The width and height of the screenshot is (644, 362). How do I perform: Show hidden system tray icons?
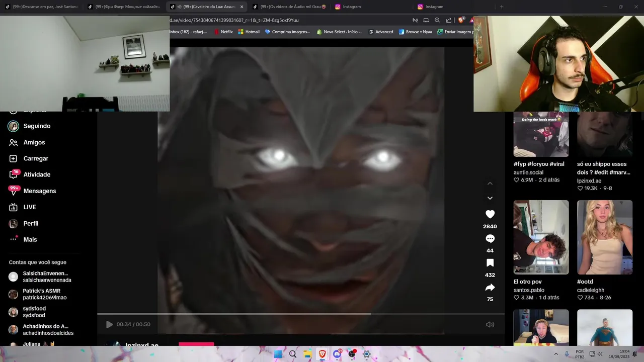(556, 354)
